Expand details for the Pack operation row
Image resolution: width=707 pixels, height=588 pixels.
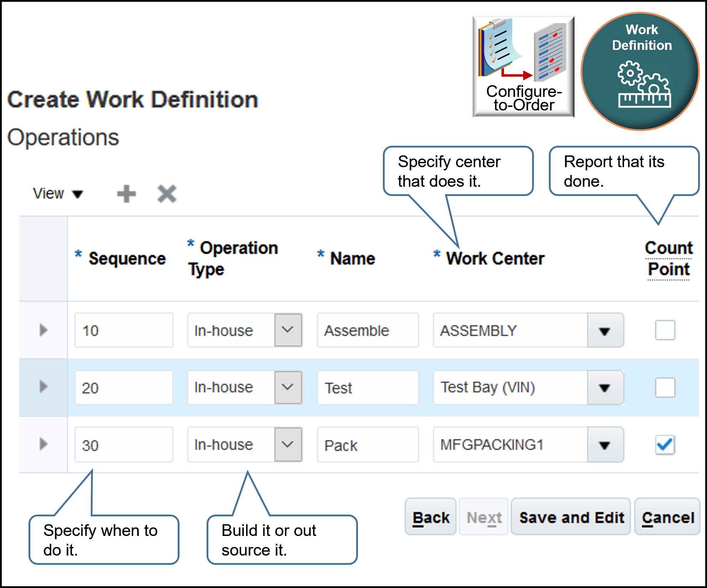[43, 445]
